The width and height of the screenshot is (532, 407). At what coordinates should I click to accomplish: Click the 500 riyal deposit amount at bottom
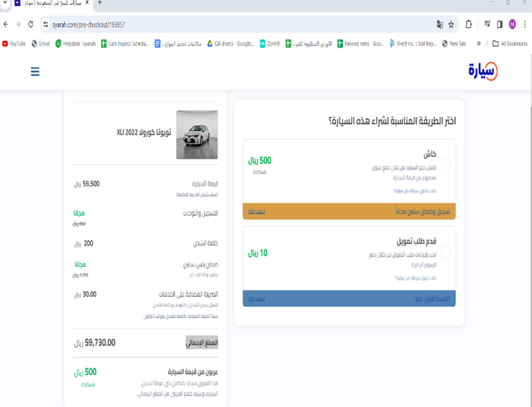point(85,372)
